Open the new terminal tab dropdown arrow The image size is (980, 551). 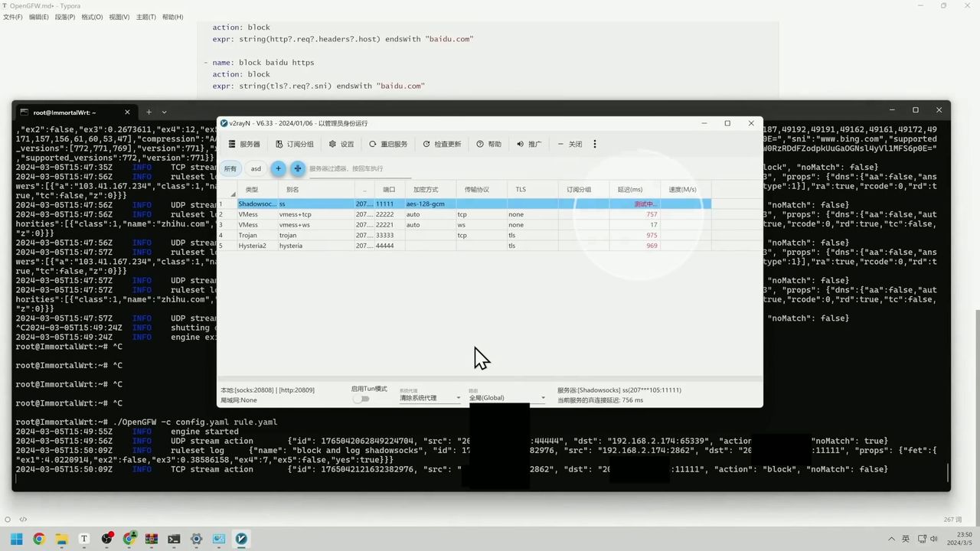coord(164,112)
